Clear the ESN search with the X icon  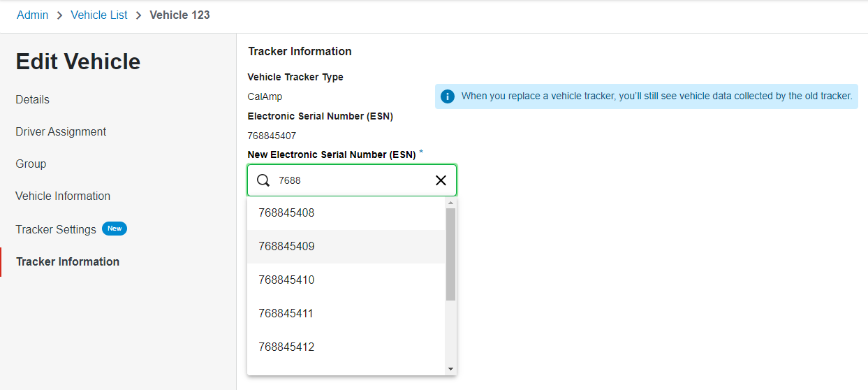[x=441, y=180]
